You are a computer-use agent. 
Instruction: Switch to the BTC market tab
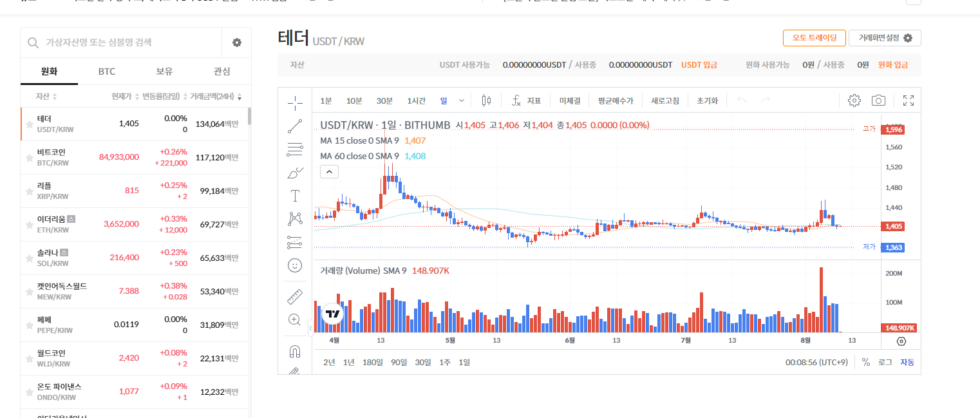[x=107, y=71]
